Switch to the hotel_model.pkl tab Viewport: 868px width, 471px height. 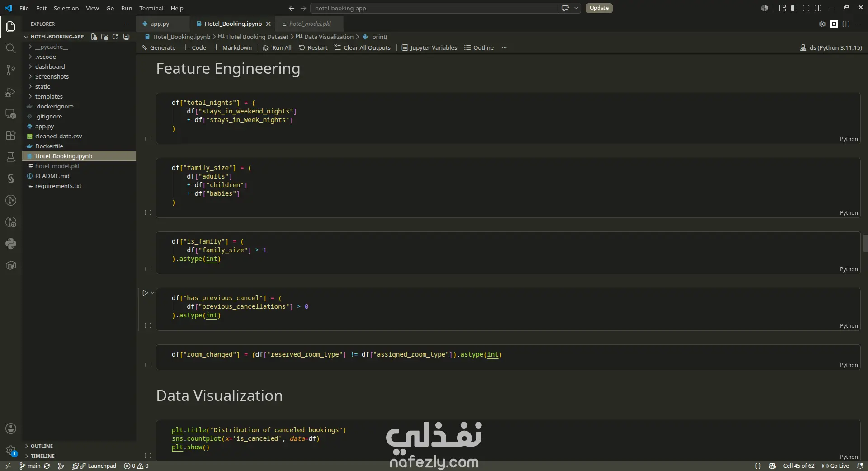(310, 24)
